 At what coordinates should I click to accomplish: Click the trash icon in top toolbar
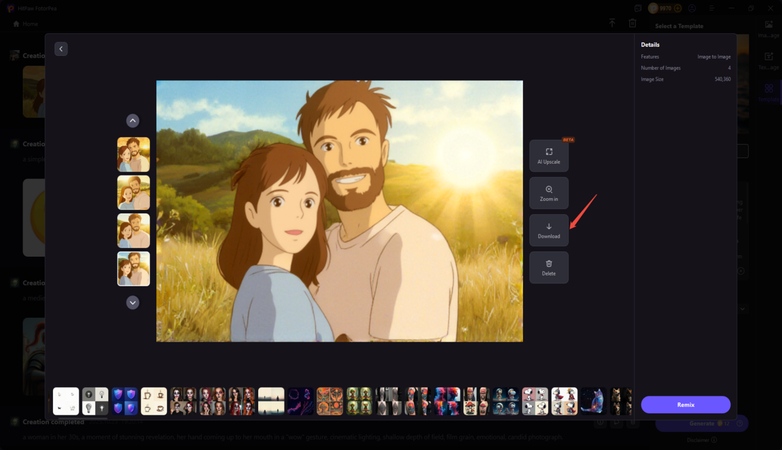(632, 23)
